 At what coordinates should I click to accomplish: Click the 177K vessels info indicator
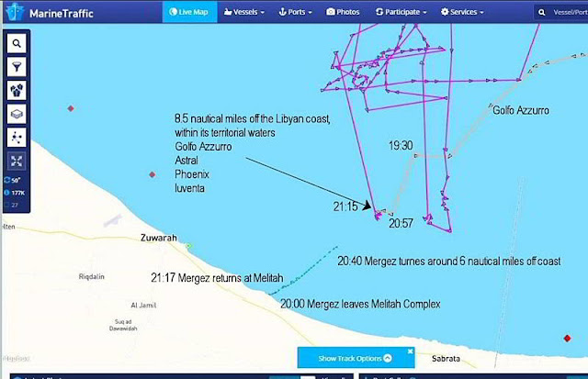click(x=15, y=193)
